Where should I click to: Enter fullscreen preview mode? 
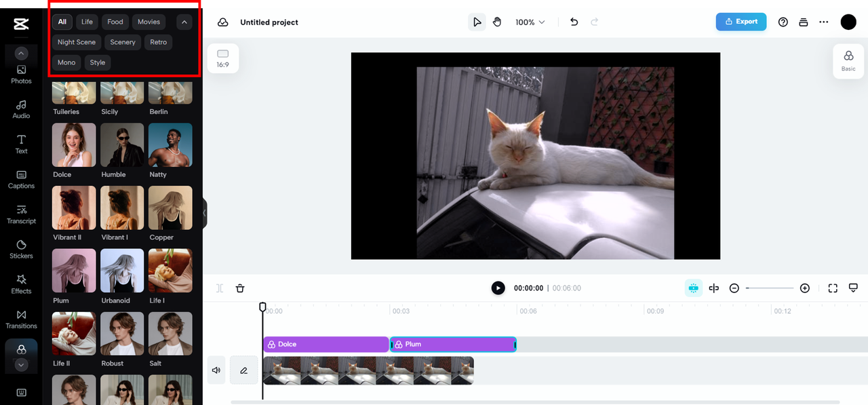point(833,288)
